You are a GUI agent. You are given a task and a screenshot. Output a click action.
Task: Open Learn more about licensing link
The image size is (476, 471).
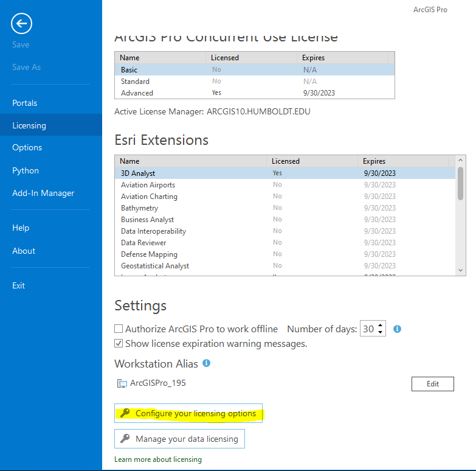[158, 459]
